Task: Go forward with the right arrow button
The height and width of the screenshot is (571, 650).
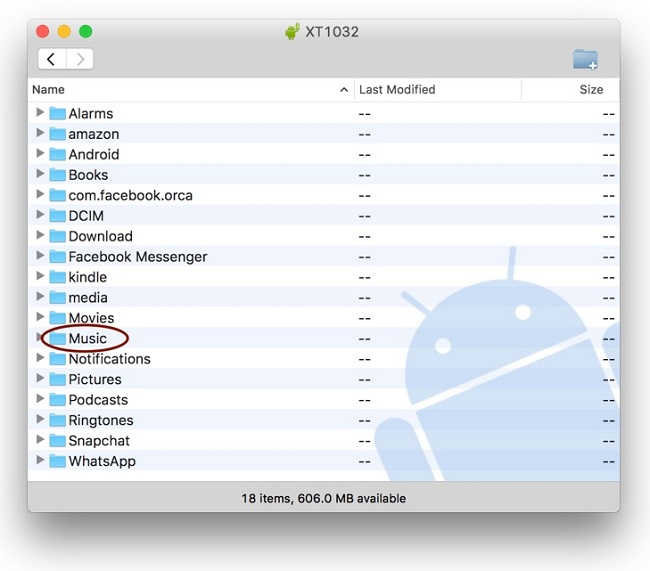Action: pyautogui.click(x=80, y=60)
